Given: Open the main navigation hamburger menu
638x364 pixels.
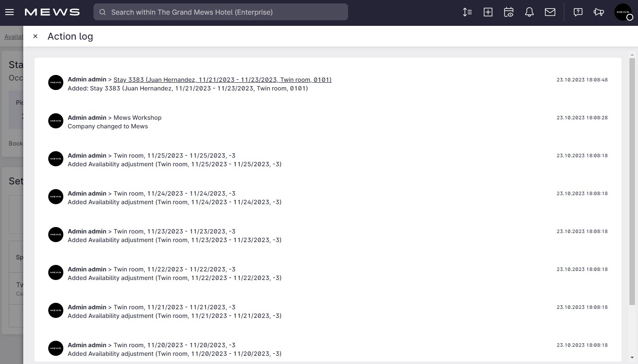Looking at the screenshot, I should (x=9, y=12).
